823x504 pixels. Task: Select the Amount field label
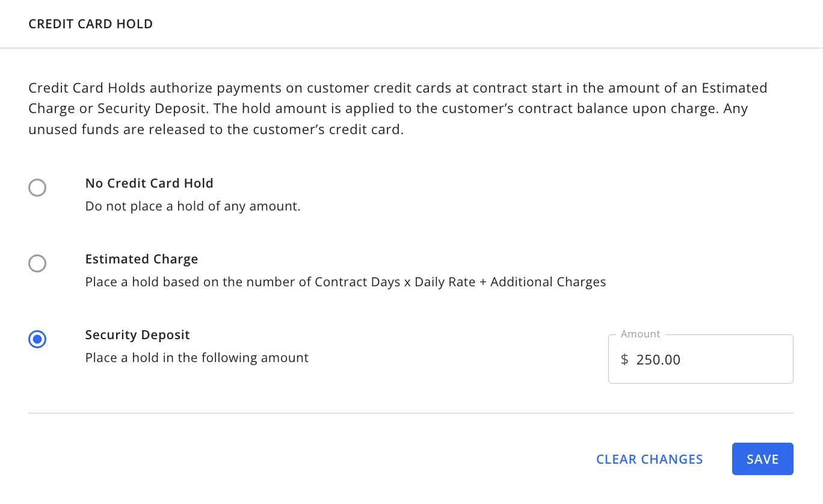click(640, 334)
